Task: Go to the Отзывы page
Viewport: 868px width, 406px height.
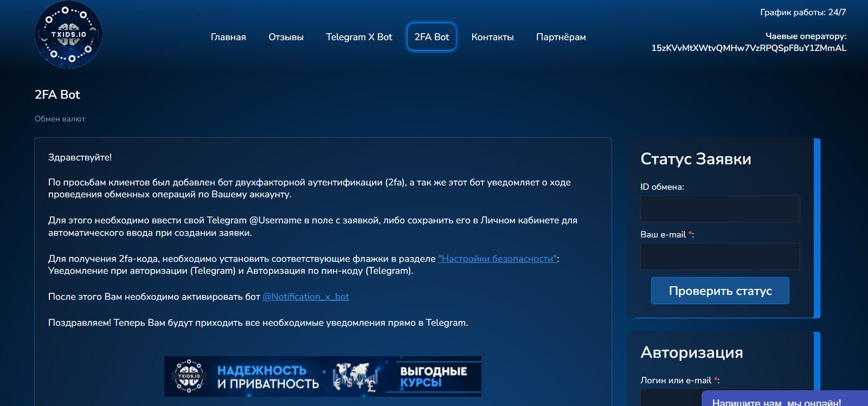Action: (286, 37)
